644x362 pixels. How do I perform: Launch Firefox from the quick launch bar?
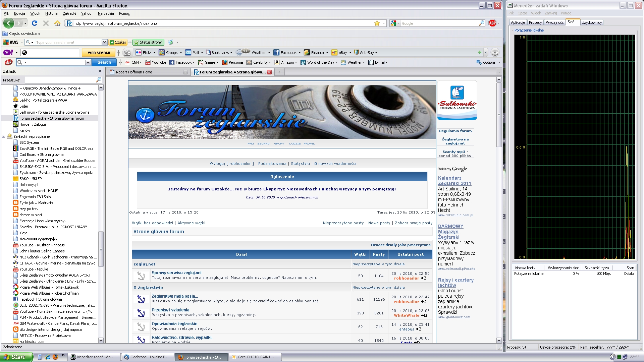point(55,357)
